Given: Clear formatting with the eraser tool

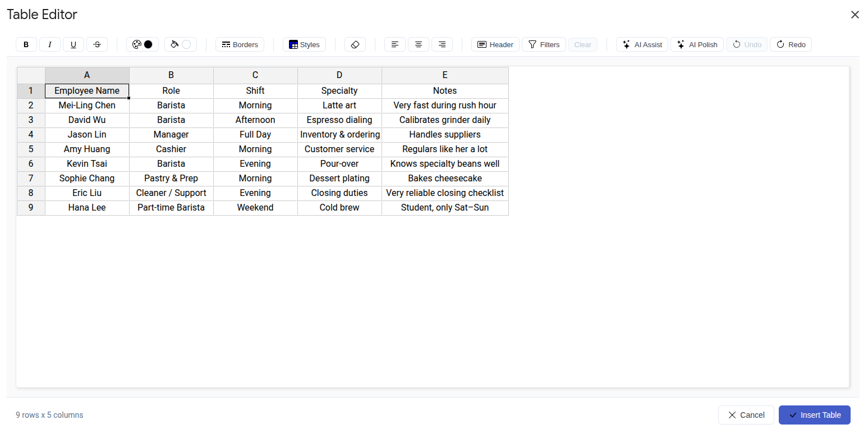Looking at the screenshot, I should click(355, 44).
